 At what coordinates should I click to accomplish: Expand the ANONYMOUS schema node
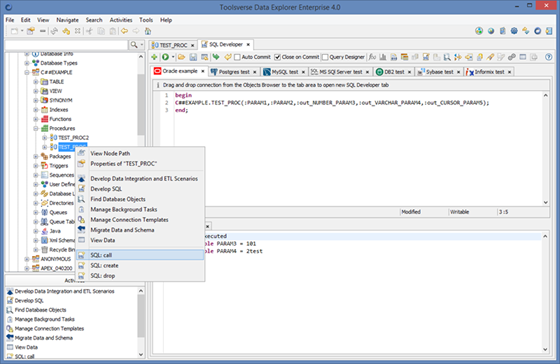point(27,259)
